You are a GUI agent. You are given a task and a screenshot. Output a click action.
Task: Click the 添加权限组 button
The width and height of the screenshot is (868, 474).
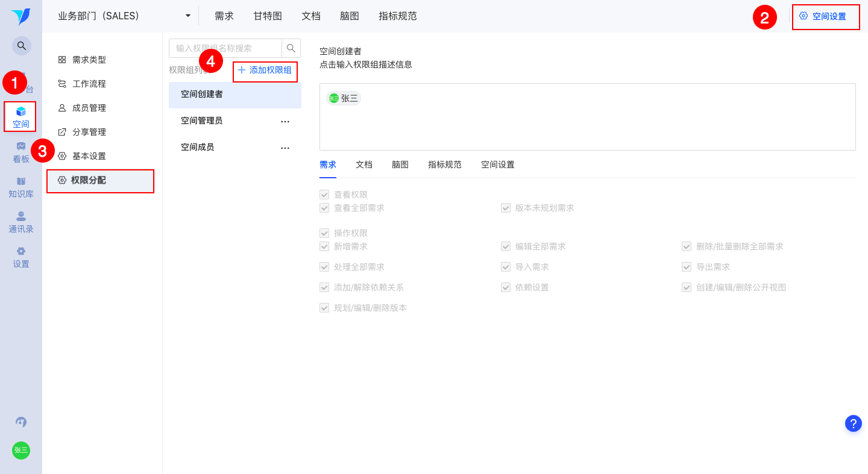(x=265, y=70)
